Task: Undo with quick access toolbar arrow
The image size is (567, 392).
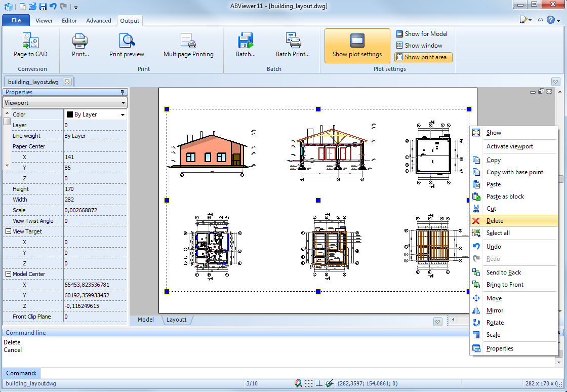Action: [53, 6]
